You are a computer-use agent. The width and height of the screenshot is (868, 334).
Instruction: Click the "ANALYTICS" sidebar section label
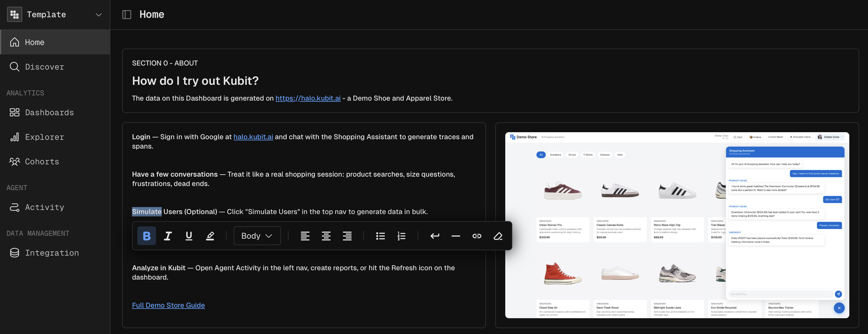point(25,93)
